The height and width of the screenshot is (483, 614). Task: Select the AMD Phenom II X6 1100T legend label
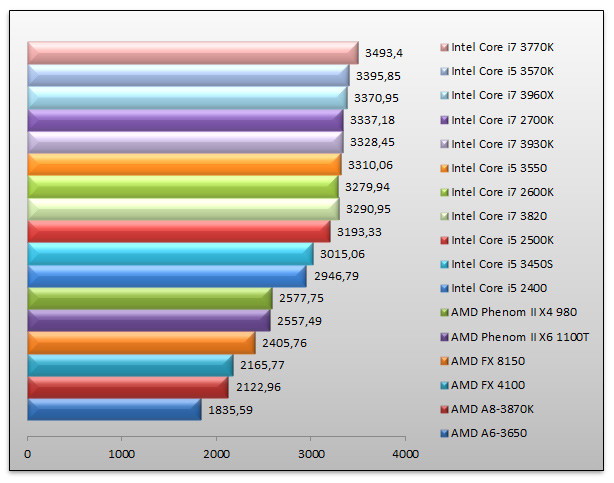pos(520,337)
